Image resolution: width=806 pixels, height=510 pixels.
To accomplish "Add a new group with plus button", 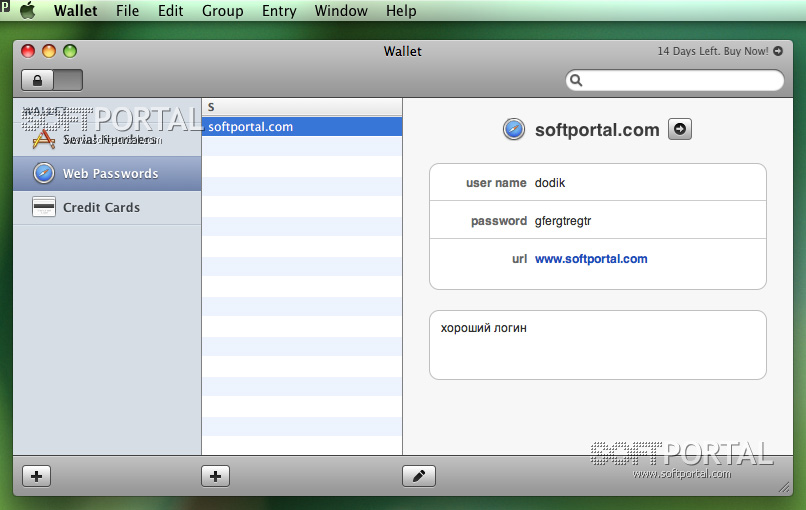I will [x=36, y=476].
